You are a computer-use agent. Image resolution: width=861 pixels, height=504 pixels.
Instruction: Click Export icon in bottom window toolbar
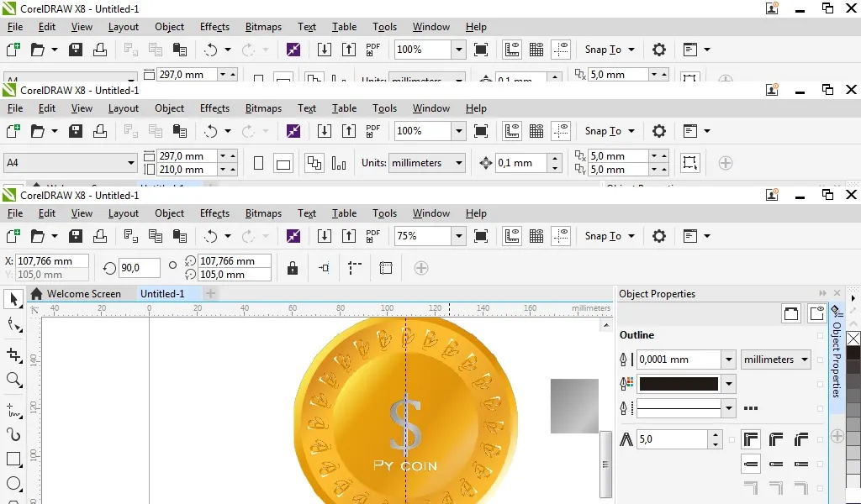tap(349, 236)
